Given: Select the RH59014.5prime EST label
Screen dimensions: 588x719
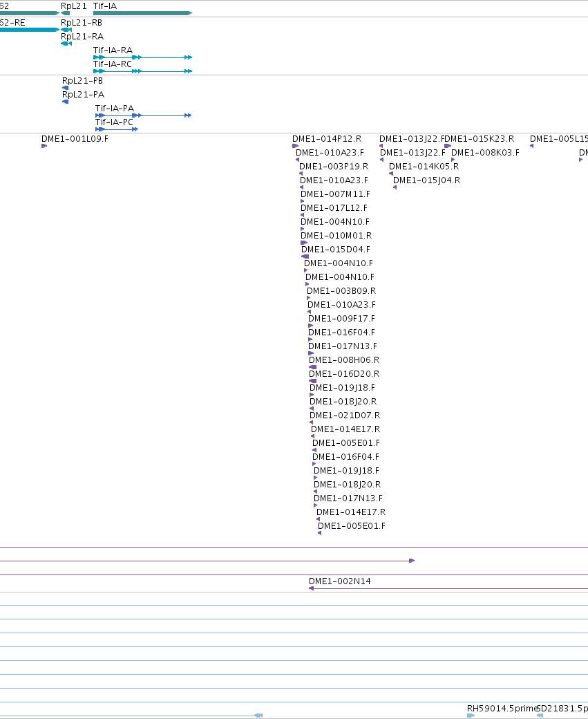Looking at the screenshot, I should tap(502, 709).
